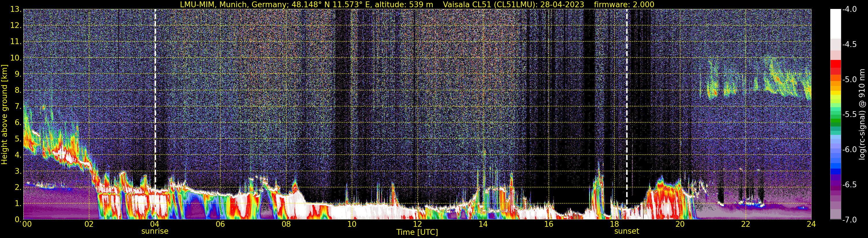Screen dimensions: 868x238
Task: Click the '3.' tick on the height axis
Action: click(18, 171)
